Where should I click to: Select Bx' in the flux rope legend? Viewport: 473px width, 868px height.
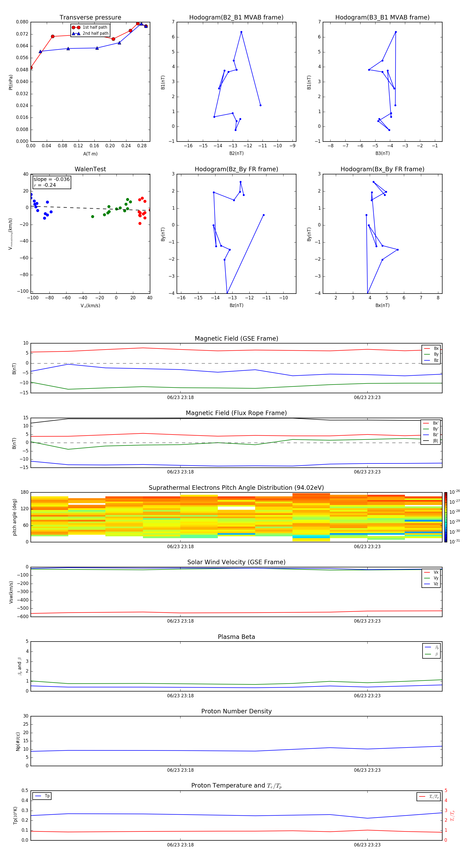(431, 423)
